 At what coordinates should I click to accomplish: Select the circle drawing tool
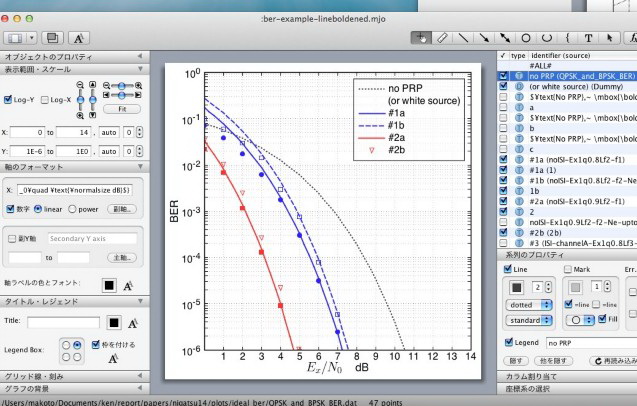[526, 38]
